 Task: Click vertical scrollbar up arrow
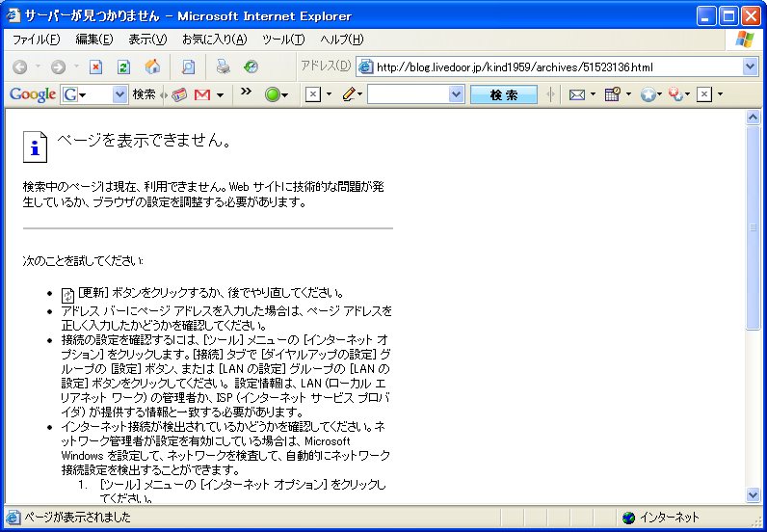coord(753,117)
